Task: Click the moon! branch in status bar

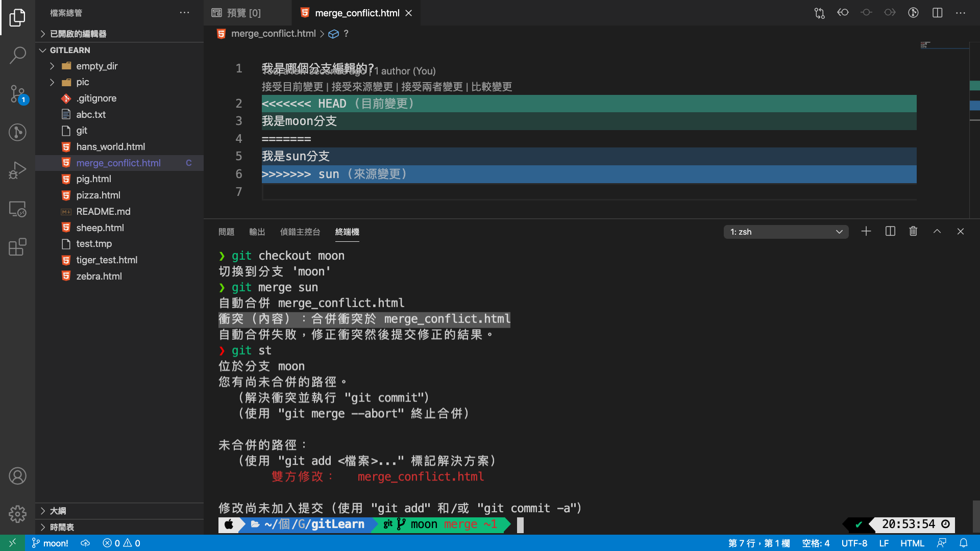Action: click(x=50, y=543)
